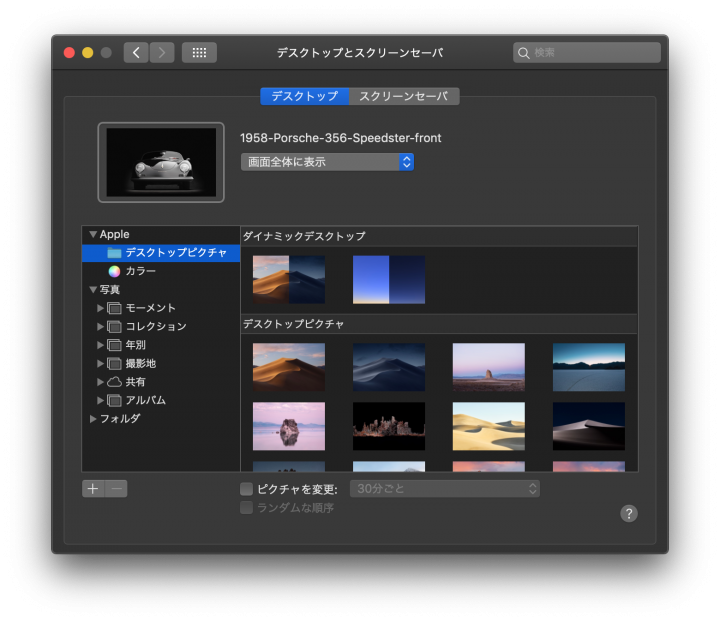This screenshot has height=622, width=720.
Task: Pick the teal dusk salt flat wallpaper
Action: tap(589, 367)
